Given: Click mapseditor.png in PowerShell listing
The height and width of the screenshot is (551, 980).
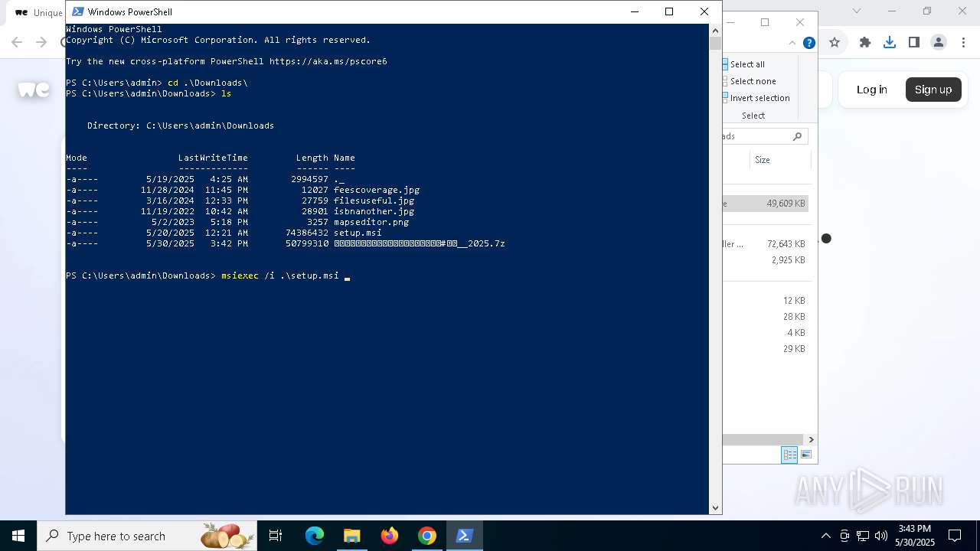Looking at the screenshot, I should 371,222.
